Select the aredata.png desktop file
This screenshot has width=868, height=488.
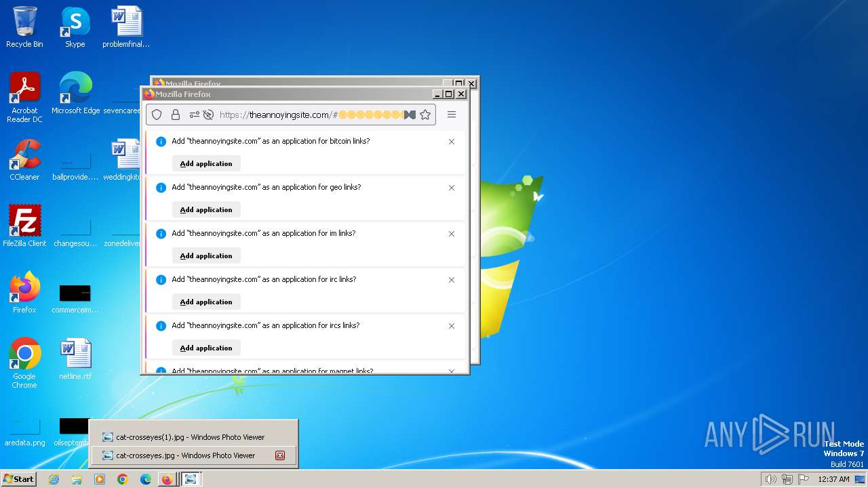pos(24,432)
